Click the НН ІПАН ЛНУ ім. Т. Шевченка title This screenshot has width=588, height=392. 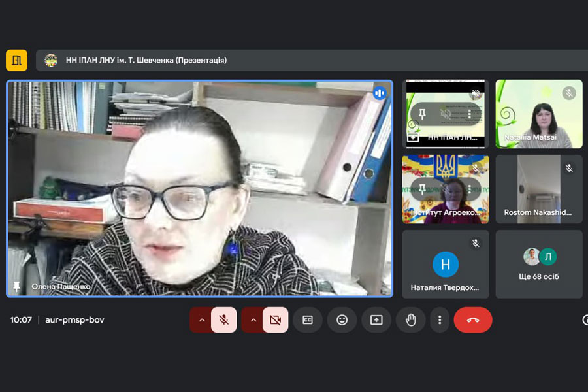point(146,60)
